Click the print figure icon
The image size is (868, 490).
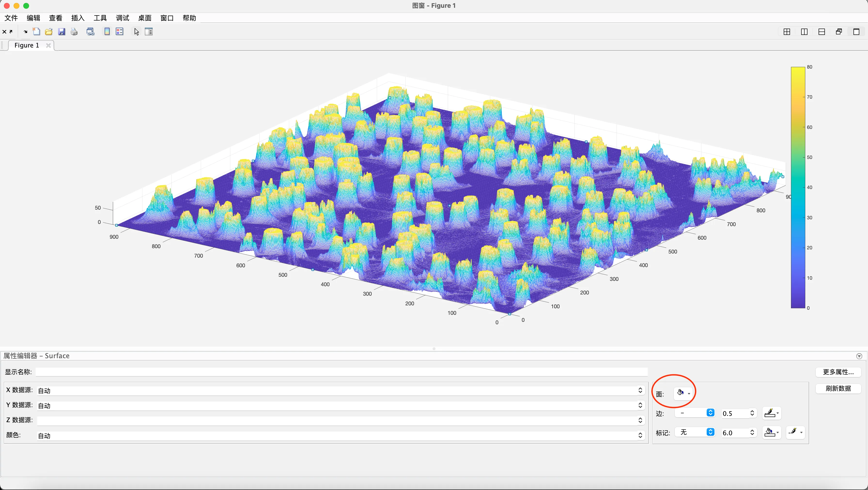pyautogui.click(x=74, y=32)
